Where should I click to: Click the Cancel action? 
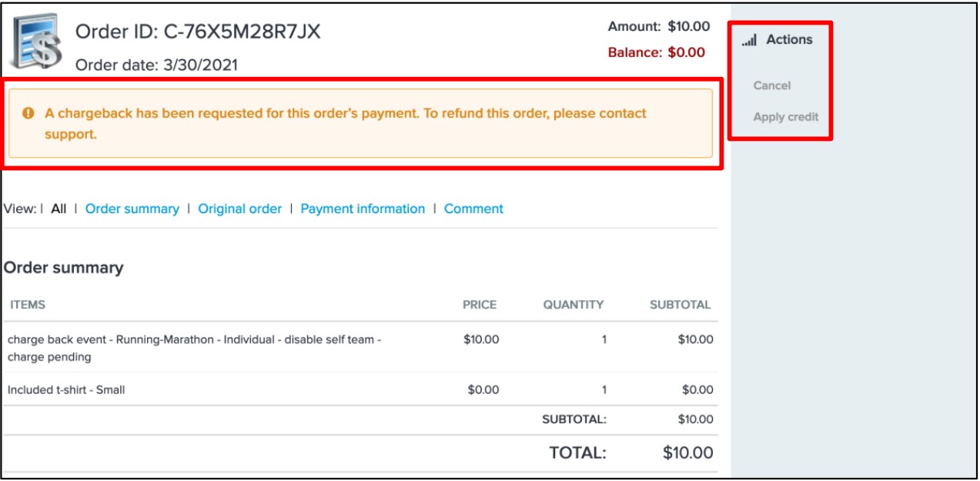(772, 85)
